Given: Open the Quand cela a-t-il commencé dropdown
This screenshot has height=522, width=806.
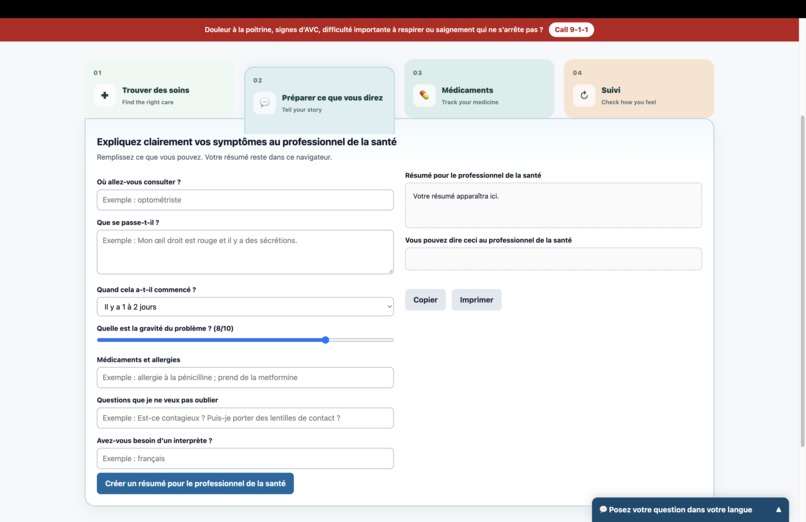Looking at the screenshot, I should (245, 307).
